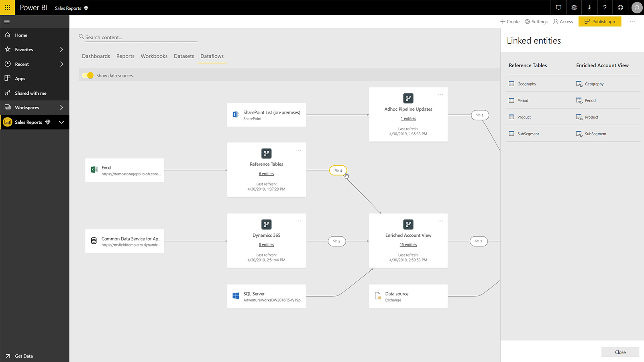Click the Exchange data source file icon
The image size is (644, 362).
click(x=378, y=296)
